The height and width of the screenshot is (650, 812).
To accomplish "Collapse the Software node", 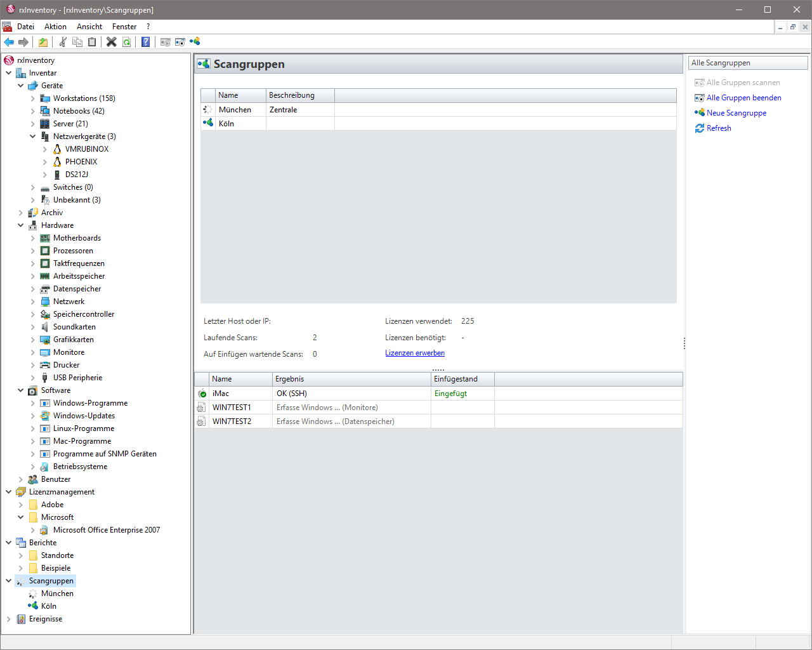I will [x=21, y=390].
